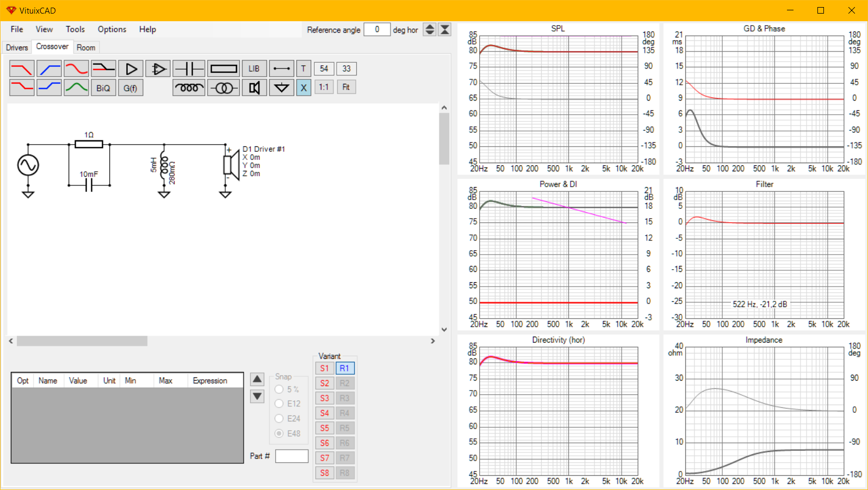
Task: Add a capacitor component to the schematic
Action: [189, 69]
